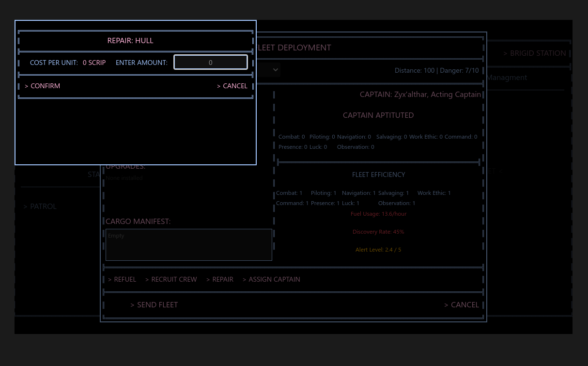Cancel the Fleet Deployment window
Image resolution: width=588 pixels, height=366 pixels.
coord(462,305)
